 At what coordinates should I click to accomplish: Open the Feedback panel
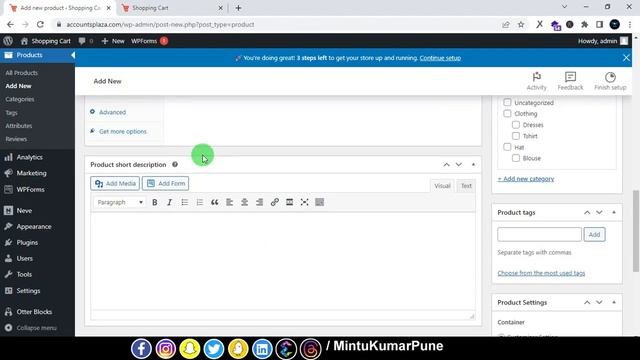pos(570,81)
